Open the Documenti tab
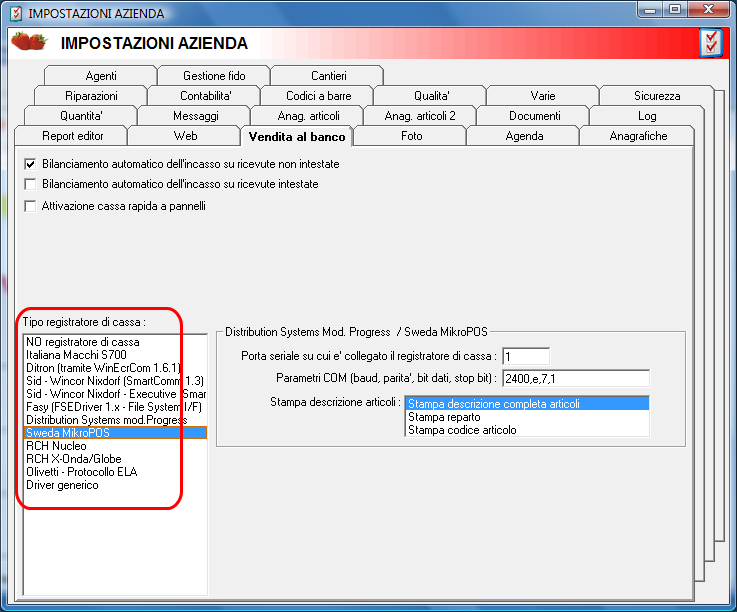Screen dimensions: 737x612 click(534, 116)
